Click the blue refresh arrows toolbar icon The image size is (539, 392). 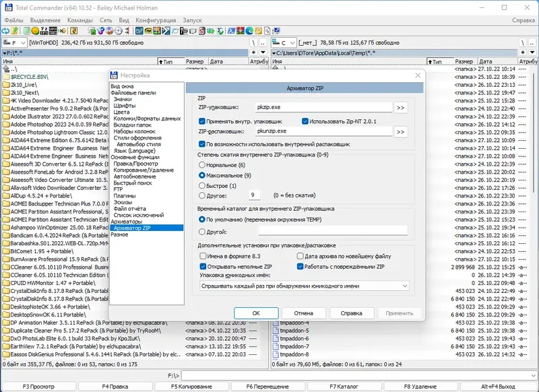pyautogui.click(x=5, y=31)
